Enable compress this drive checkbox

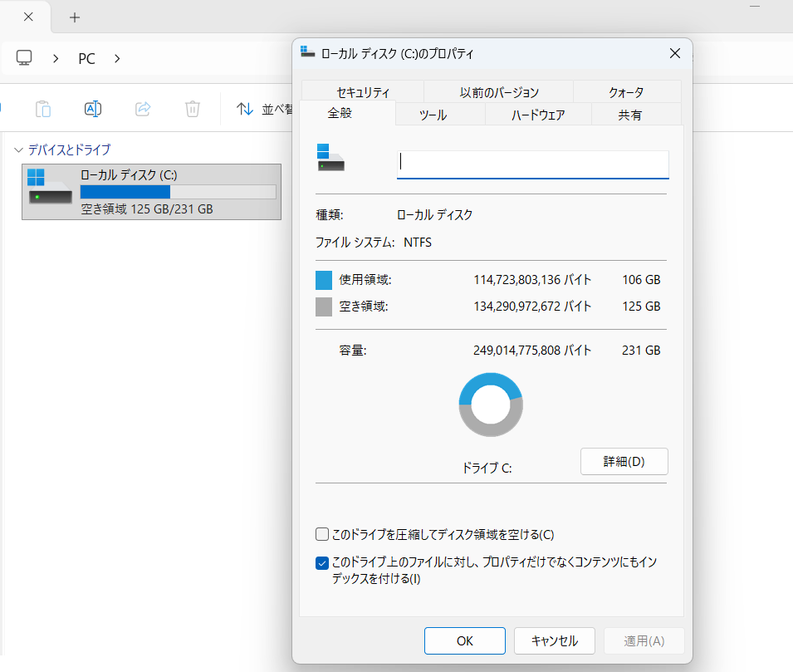(x=322, y=534)
